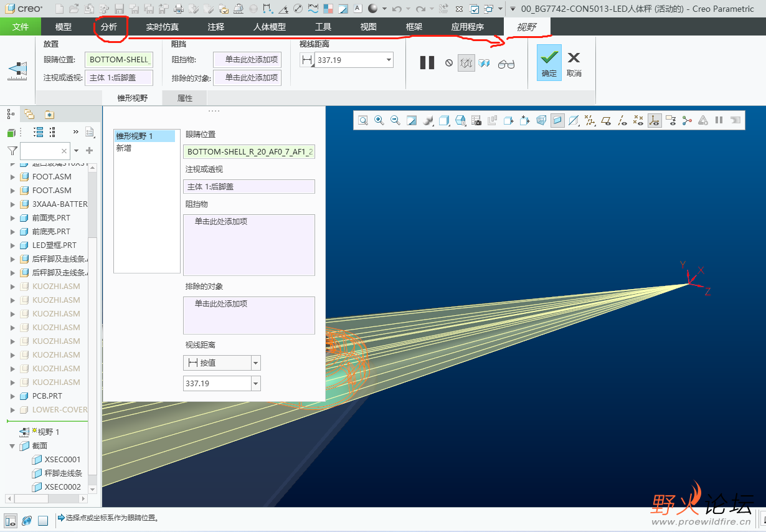Switch to the 应用程序 ribbon tab
The height and width of the screenshot is (532, 766).
click(x=468, y=27)
